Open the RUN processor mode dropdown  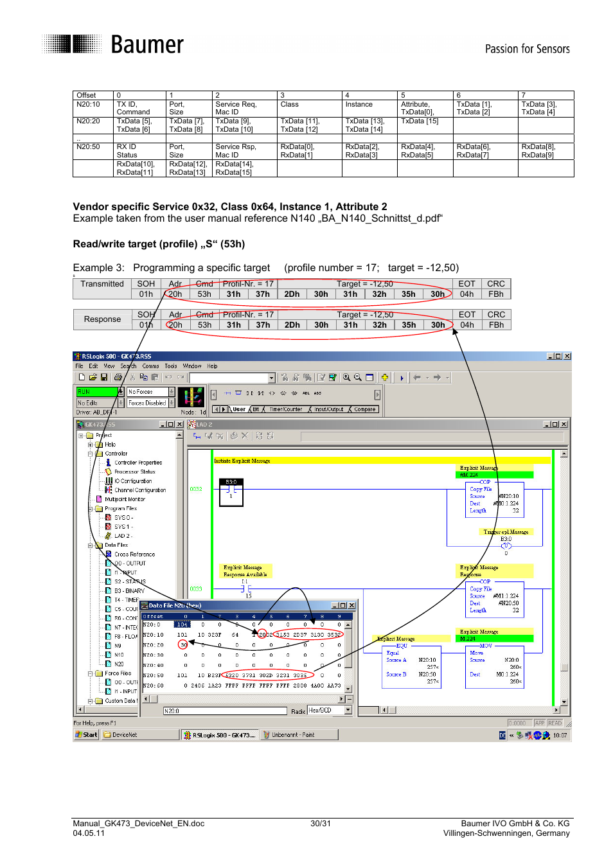[x=120, y=392]
